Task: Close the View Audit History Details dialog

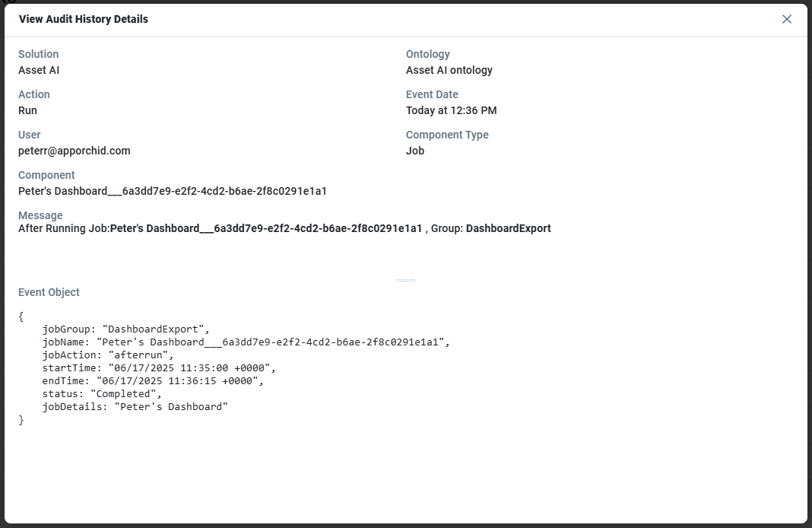Action: tap(787, 19)
